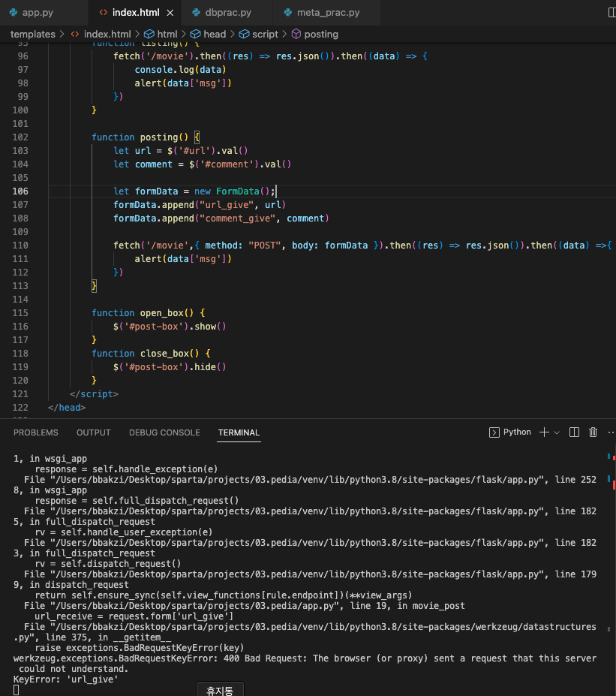616x696 pixels.
Task: Click templates in the breadcrumb
Action: 33,35
